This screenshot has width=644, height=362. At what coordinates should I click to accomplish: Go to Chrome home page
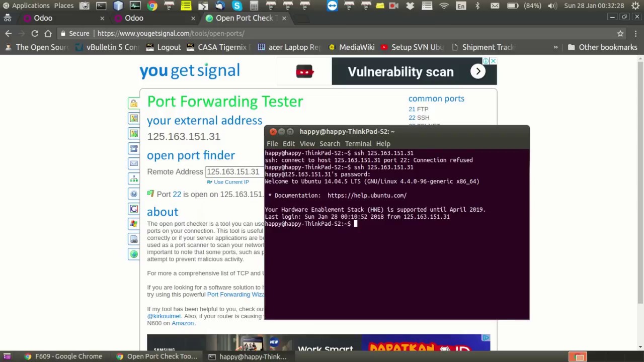[x=48, y=33]
